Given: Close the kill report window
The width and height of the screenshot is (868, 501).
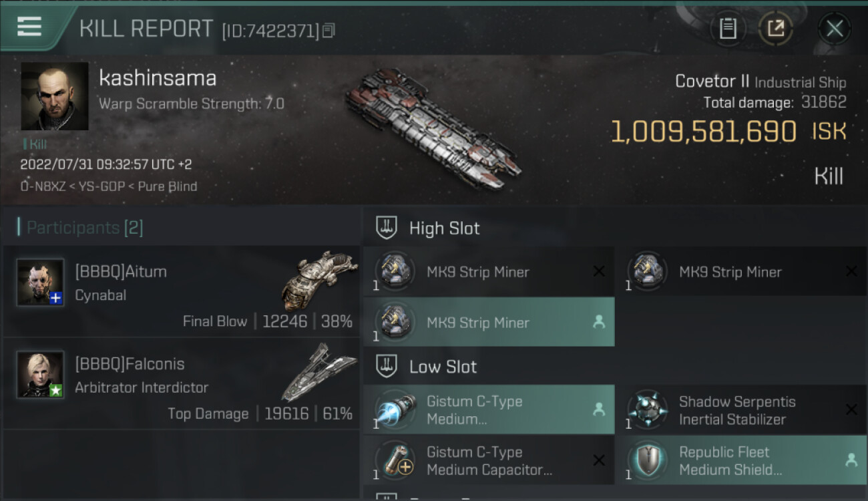Looking at the screenshot, I should pos(834,29).
